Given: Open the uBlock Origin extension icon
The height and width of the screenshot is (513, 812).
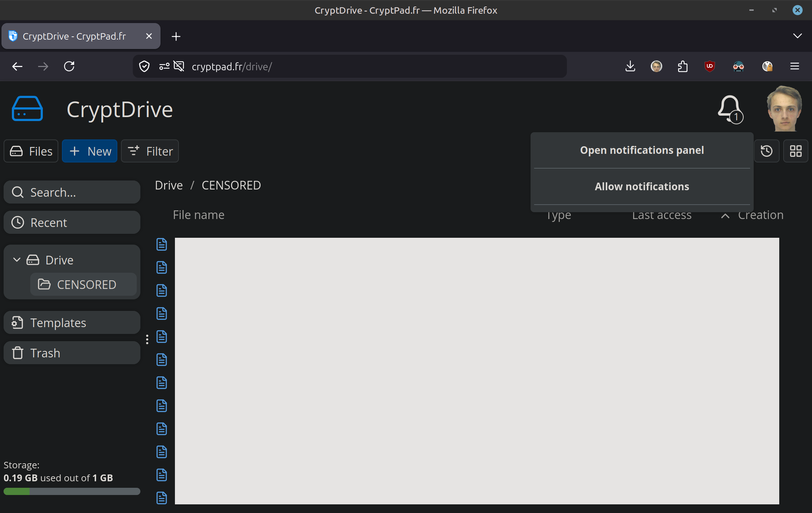Looking at the screenshot, I should point(709,66).
